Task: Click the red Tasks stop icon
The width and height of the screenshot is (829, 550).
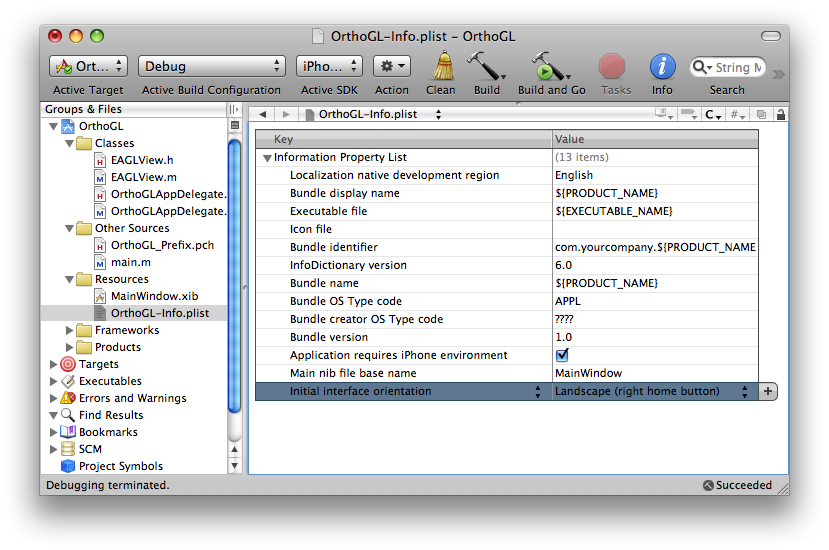Action: (x=612, y=67)
